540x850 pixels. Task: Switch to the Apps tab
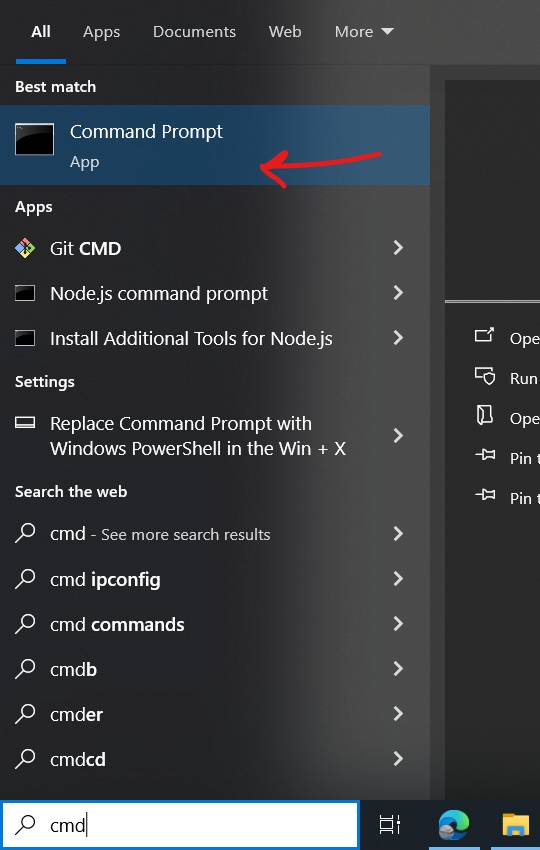(101, 32)
